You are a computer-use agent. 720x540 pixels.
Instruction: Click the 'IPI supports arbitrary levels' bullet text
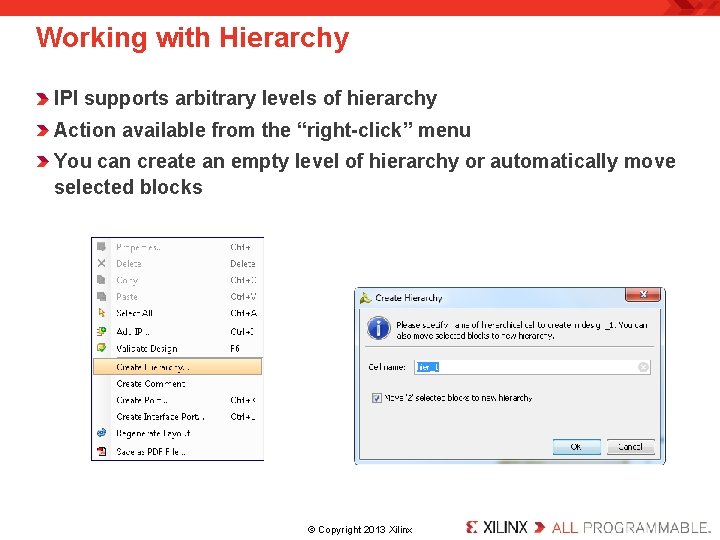tap(245, 98)
